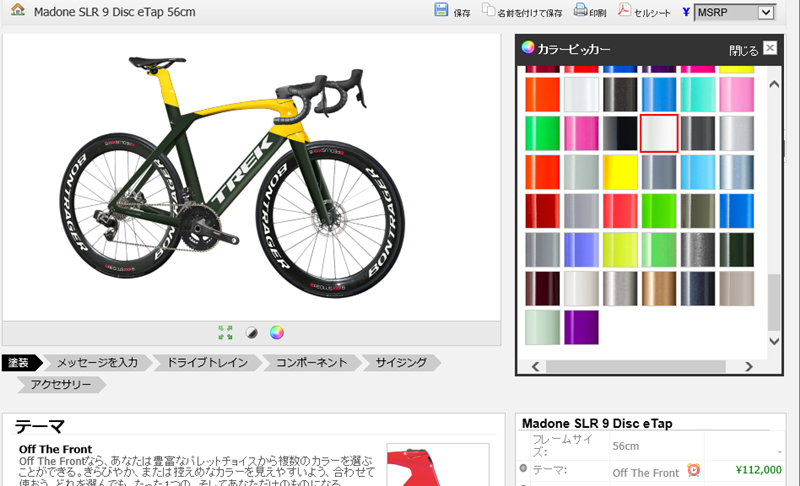Viewport: 800px width, 486px height.
Task: Click the 印刷 printer icon
Action: (x=580, y=10)
